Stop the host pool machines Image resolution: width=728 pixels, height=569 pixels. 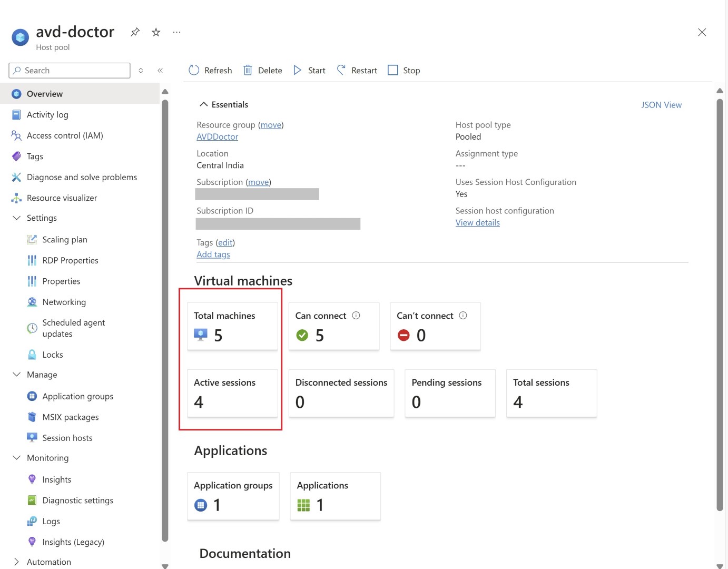click(x=404, y=70)
